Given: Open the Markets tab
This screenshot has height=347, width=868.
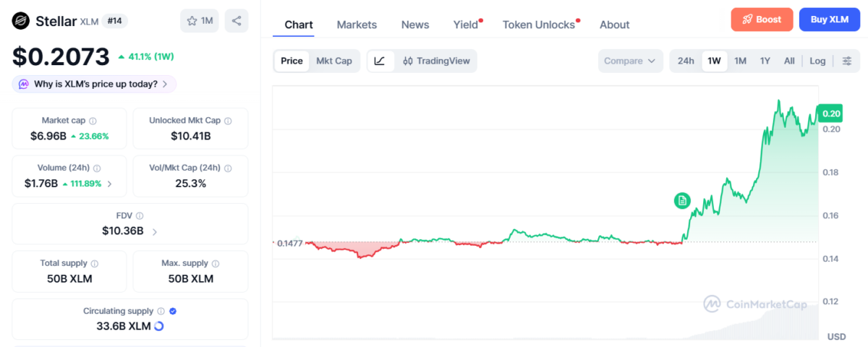Looking at the screenshot, I should point(357,25).
